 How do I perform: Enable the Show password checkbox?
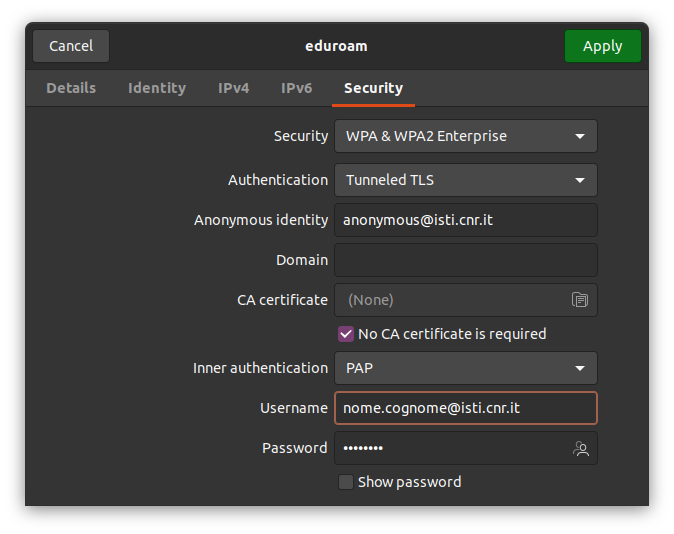pos(346,482)
